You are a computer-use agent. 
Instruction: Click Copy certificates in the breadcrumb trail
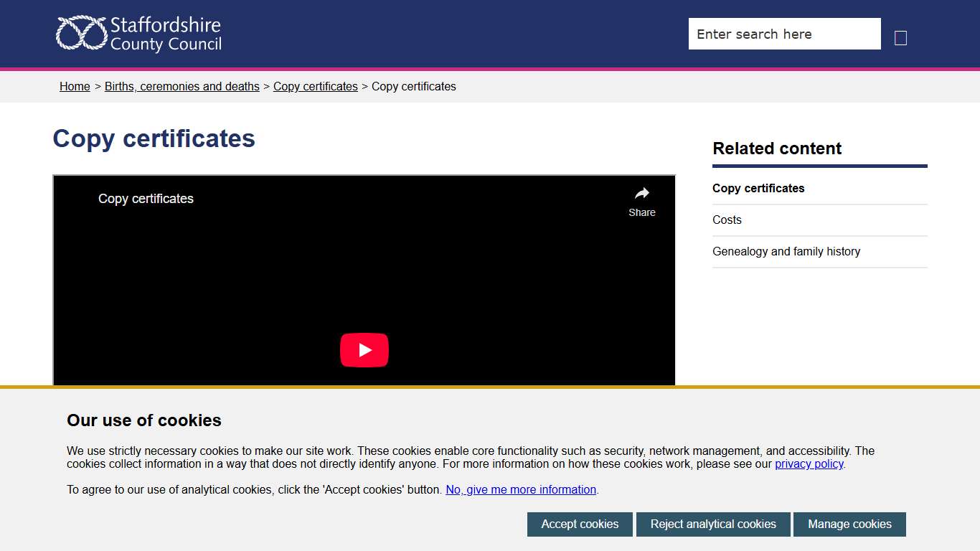tap(316, 86)
